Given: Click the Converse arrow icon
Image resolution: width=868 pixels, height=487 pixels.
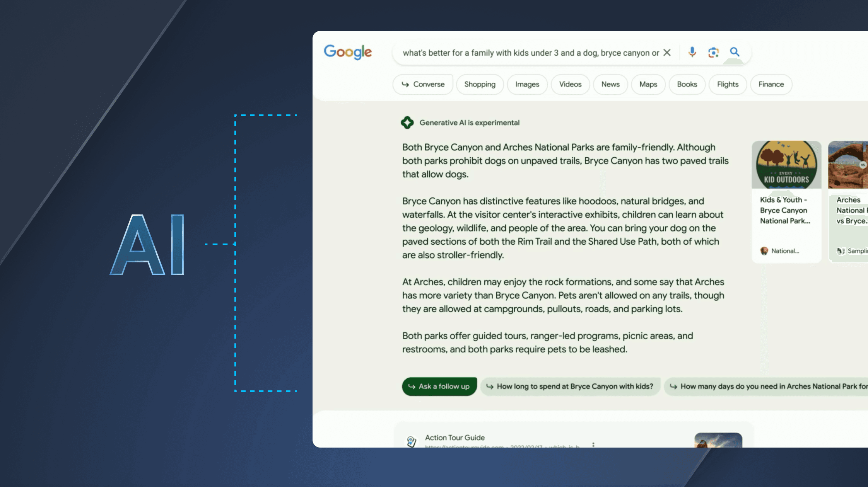Looking at the screenshot, I should 405,83.
